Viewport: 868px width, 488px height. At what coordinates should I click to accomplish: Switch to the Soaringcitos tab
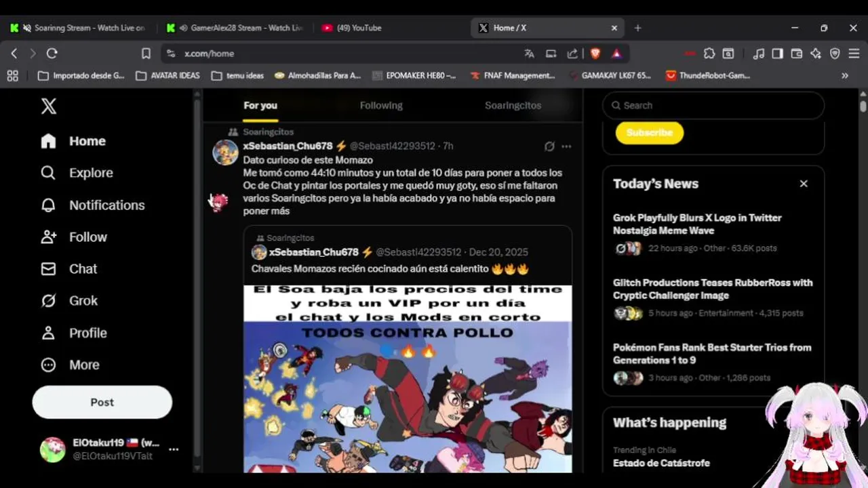[513, 105]
